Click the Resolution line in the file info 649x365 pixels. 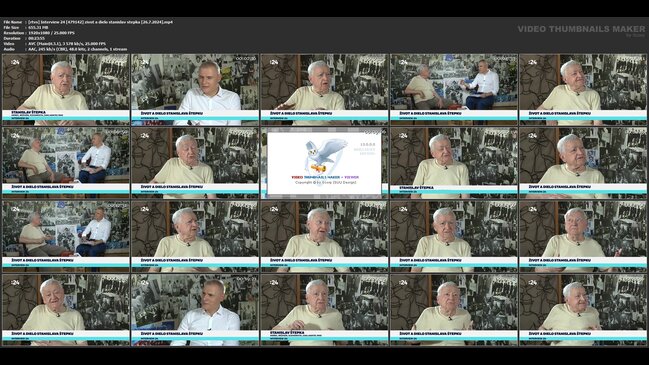[x=39, y=33]
